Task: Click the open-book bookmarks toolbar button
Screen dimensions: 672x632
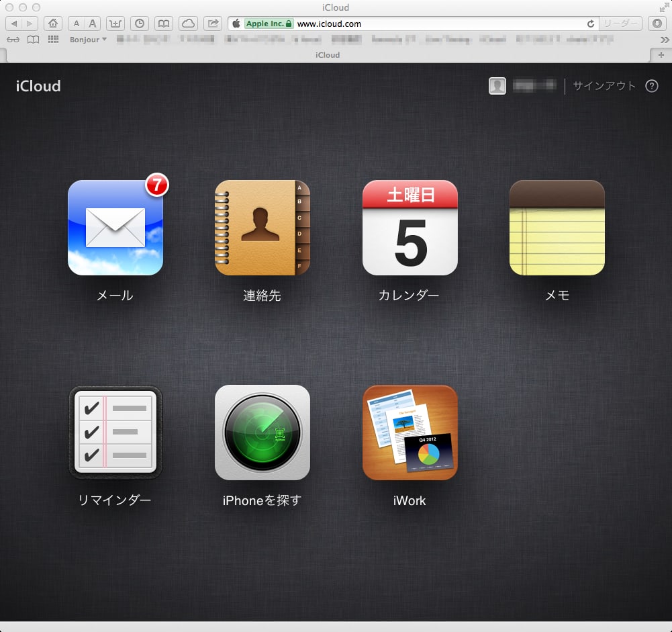Action: pyautogui.click(x=164, y=24)
